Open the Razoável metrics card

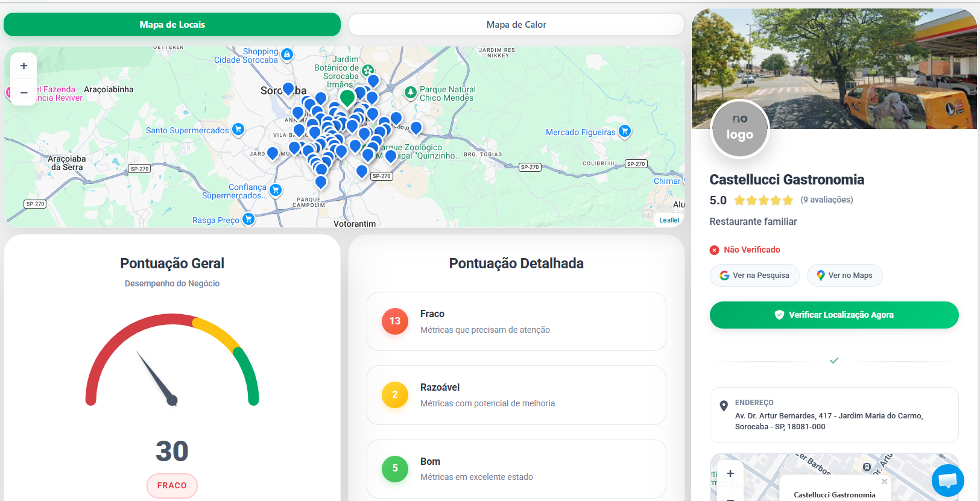tap(516, 395)
